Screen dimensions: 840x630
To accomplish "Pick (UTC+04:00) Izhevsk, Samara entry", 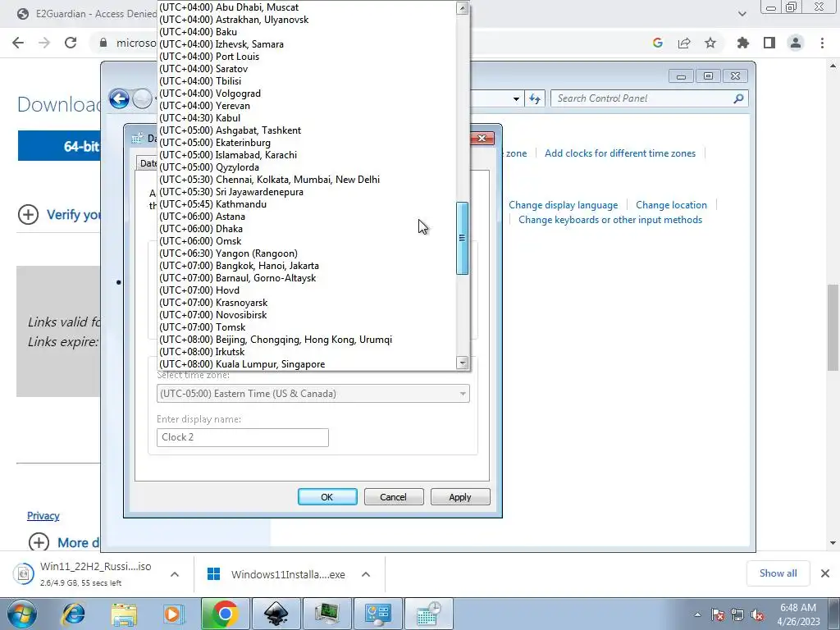I will click(307, 44).
